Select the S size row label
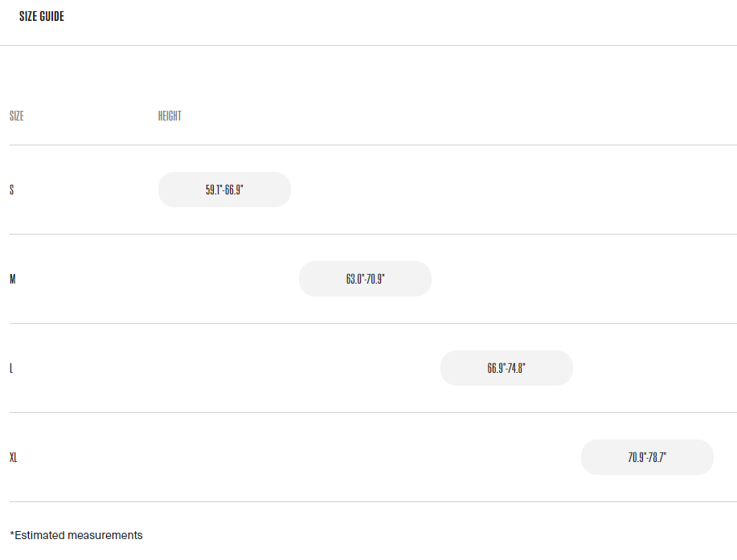 pos(11,190)
